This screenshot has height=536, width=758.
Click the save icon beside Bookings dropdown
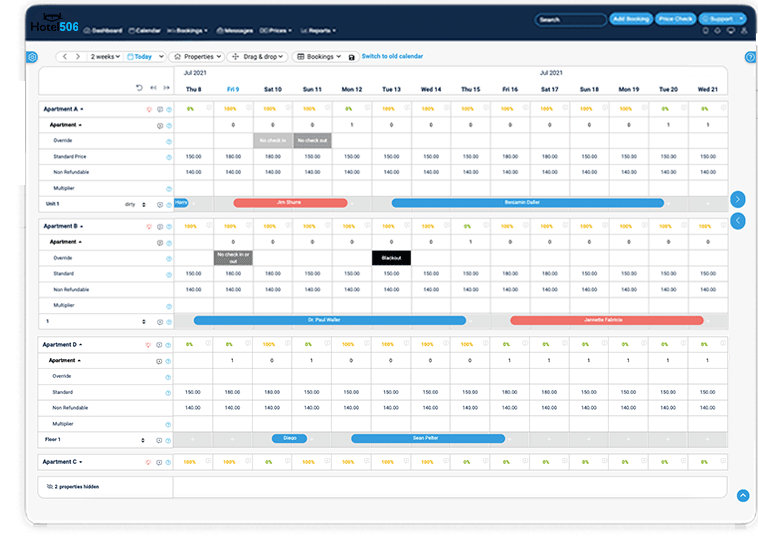tap(351, 57)
